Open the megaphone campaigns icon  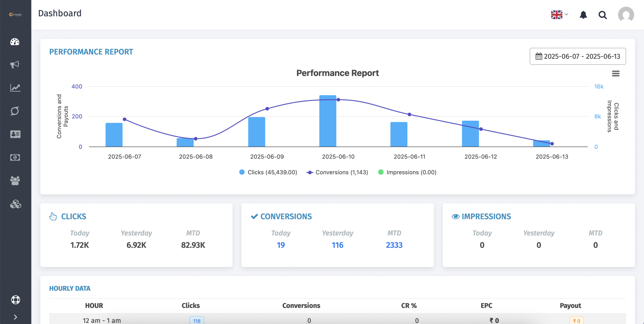15,65
